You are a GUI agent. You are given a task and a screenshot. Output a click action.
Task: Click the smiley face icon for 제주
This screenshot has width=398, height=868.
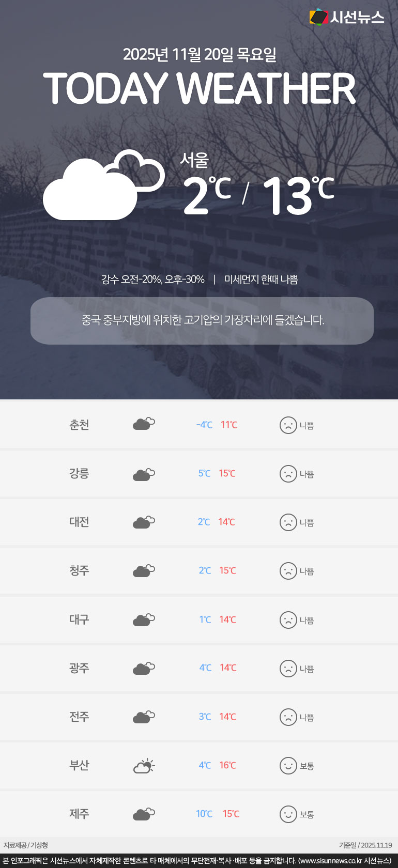point(288,814)
